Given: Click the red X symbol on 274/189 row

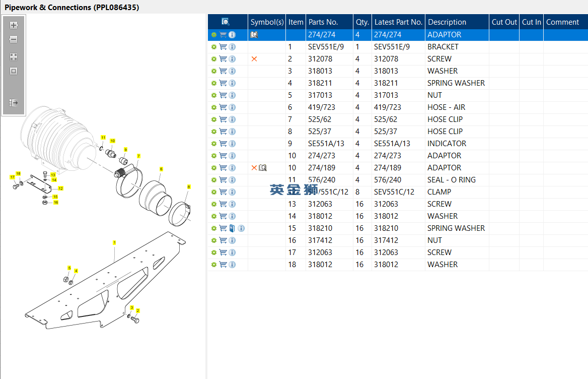Looking at the screenshot, I should pyautogui.click(x=254, y=168).
